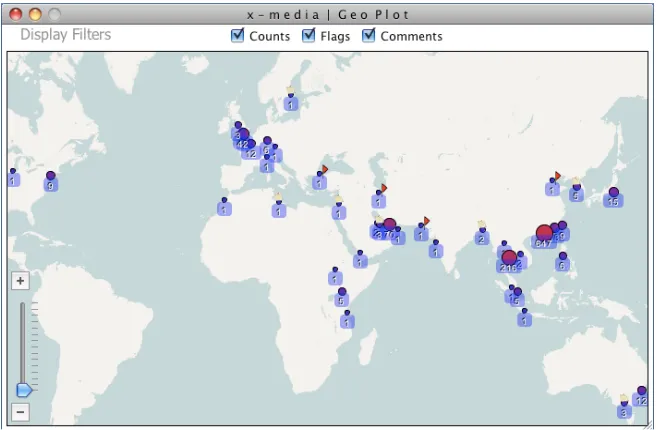Click the x-media Geo Plot window title
The height and width of the screenshot is (430, 658).
[328, 15]
